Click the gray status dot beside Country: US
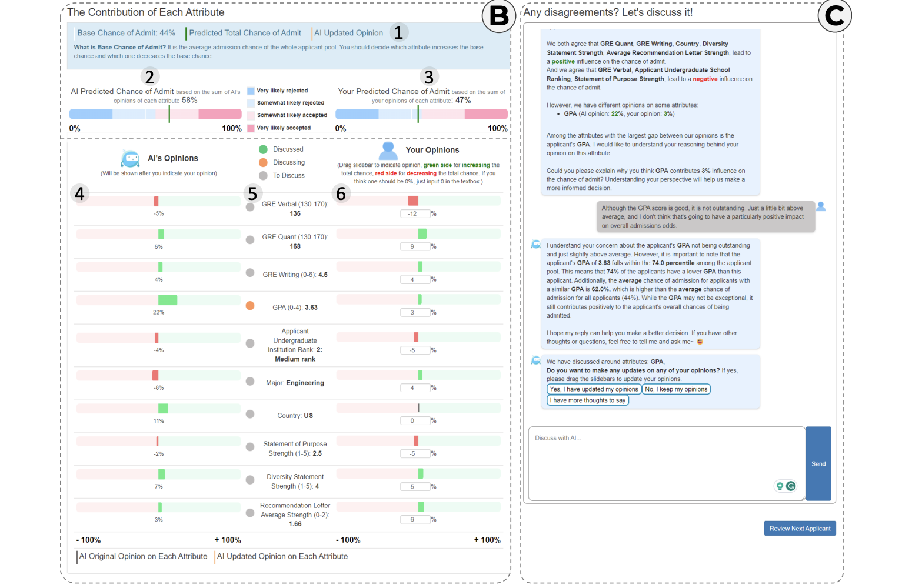The image size is (912, 588). [x=250, y=414]
